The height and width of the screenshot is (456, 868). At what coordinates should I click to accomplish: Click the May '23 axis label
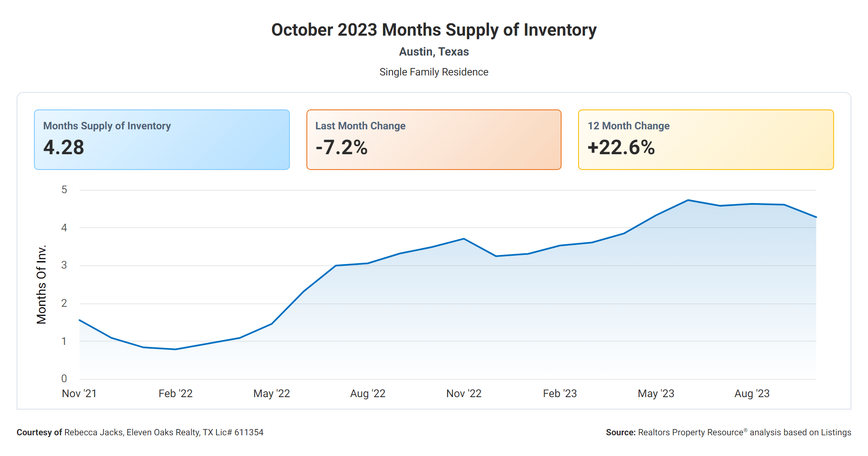coord(656,393)
